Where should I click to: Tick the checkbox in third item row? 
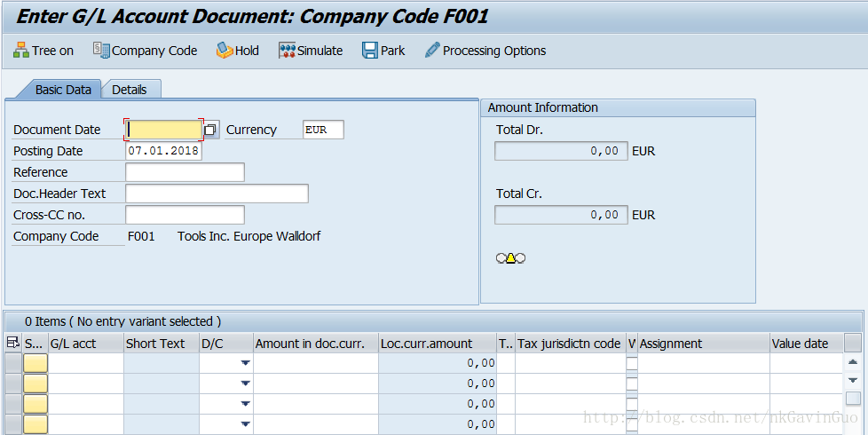[632, 404]
